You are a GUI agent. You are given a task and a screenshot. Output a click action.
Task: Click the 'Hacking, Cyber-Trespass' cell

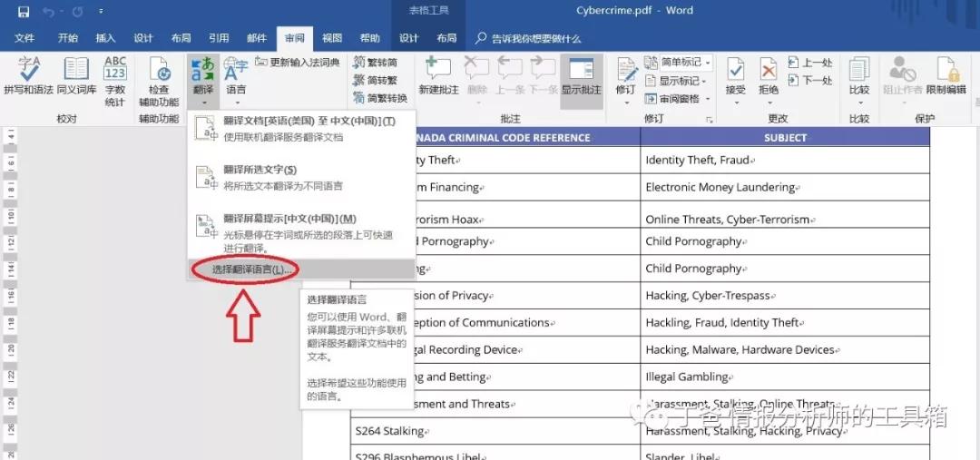[785, 296]
